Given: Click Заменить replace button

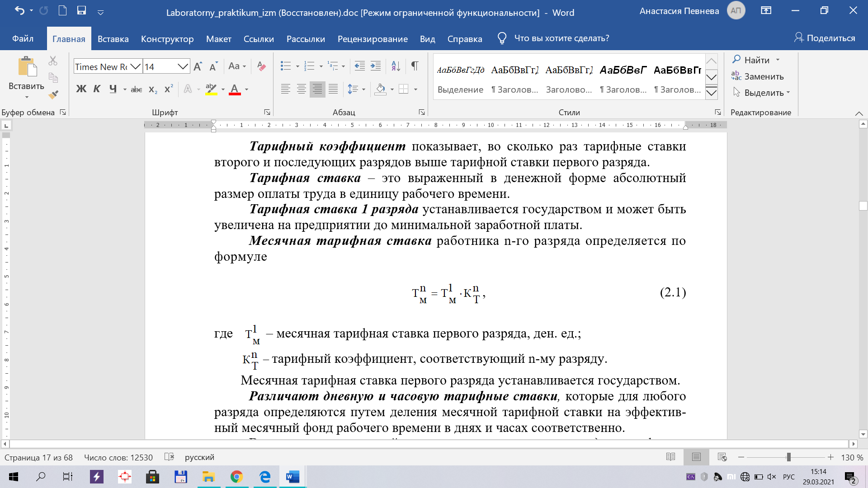Looking at the screenshot, I should pos(758,76).
